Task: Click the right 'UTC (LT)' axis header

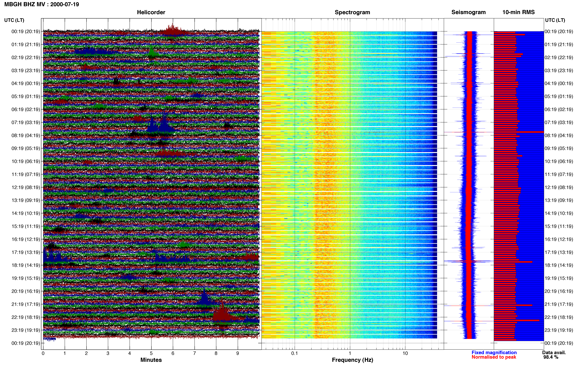Action: point(555,20)
